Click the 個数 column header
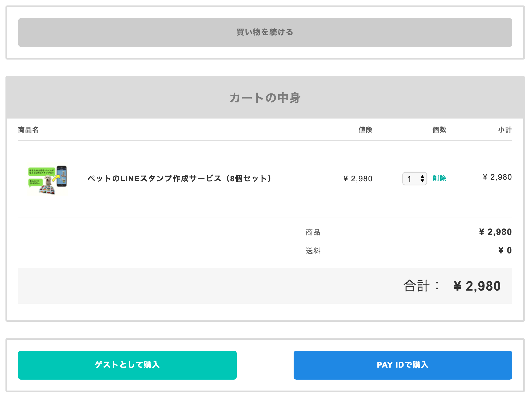532x396 pixels. [x=439, y=130]
